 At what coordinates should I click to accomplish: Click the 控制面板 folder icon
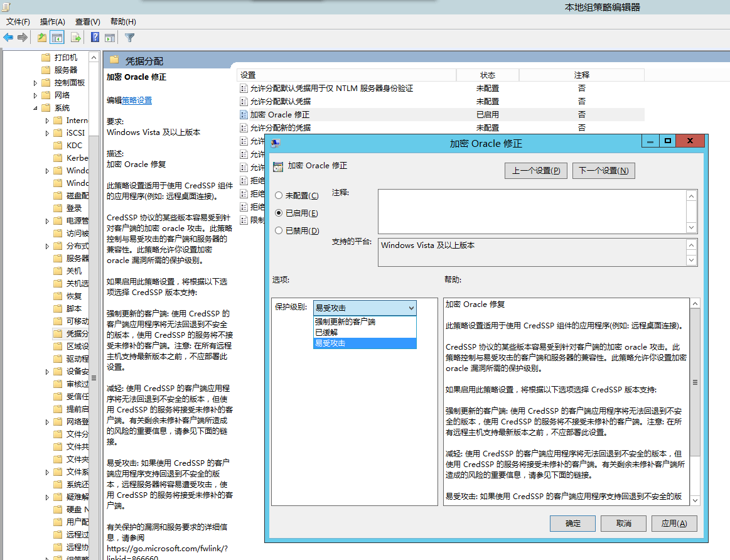click(x=46, y=82)
